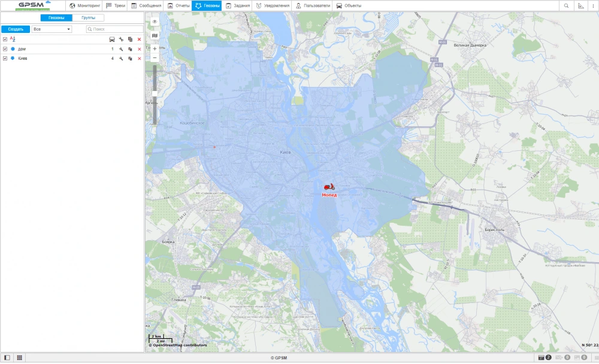Open the Отчеты menu section

point(177,5)
